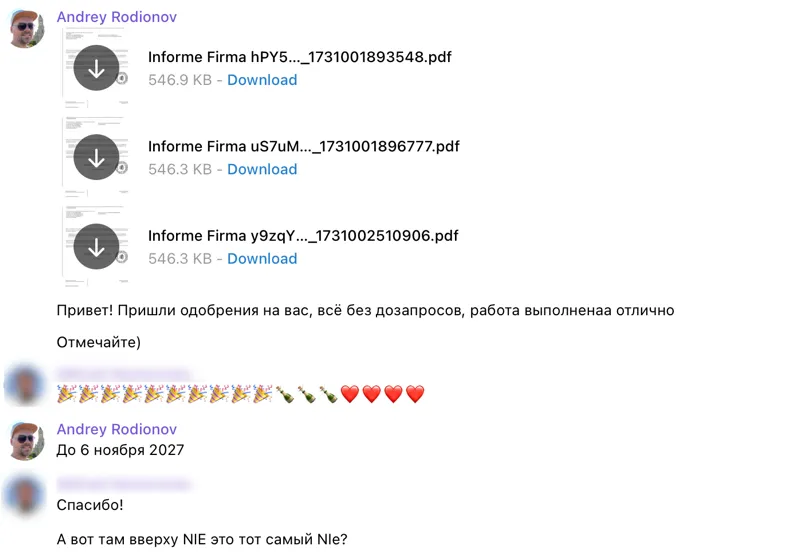
Task: Click the first red heart emoji
Action: (350, 394)
